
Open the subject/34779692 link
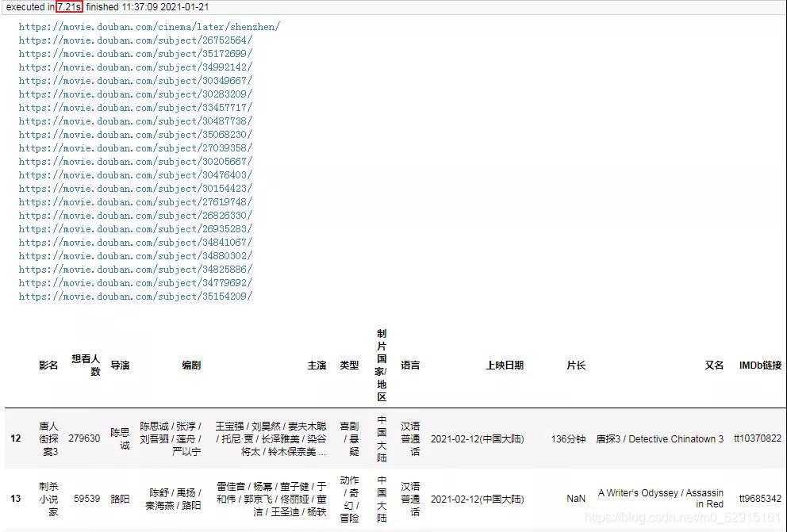[x=136, y=283]
